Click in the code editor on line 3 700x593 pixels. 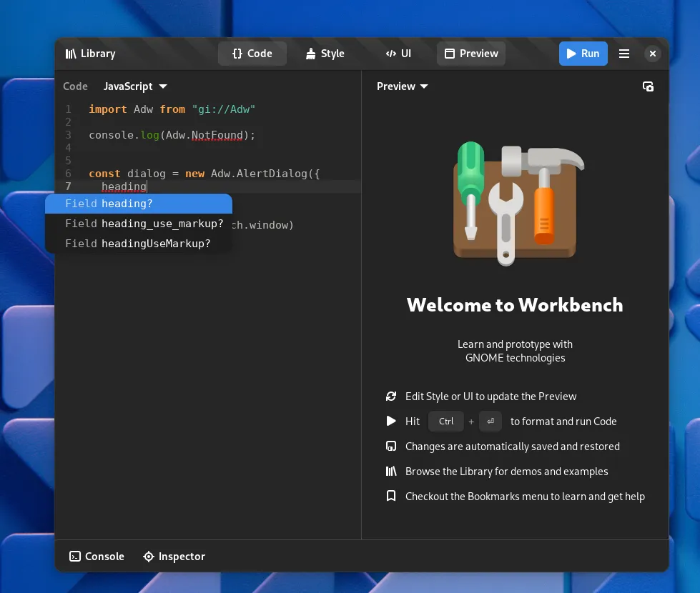coord(215,135)
